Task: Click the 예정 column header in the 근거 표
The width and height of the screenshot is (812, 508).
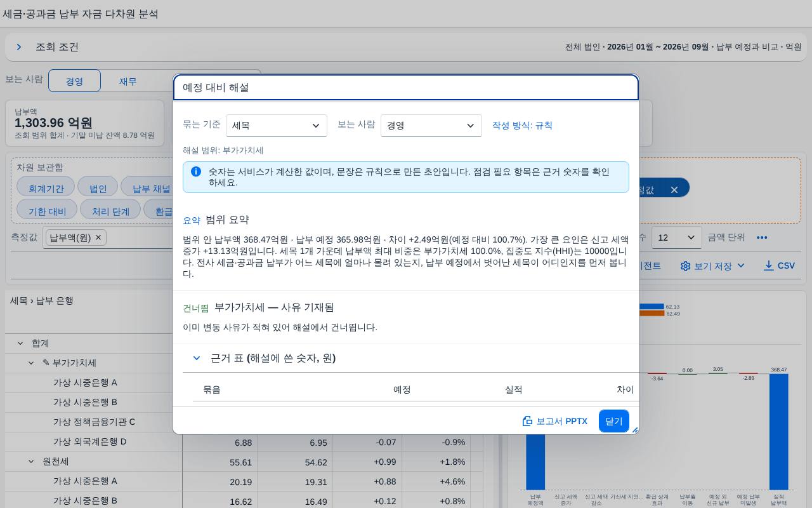Action: coord(402,390)
